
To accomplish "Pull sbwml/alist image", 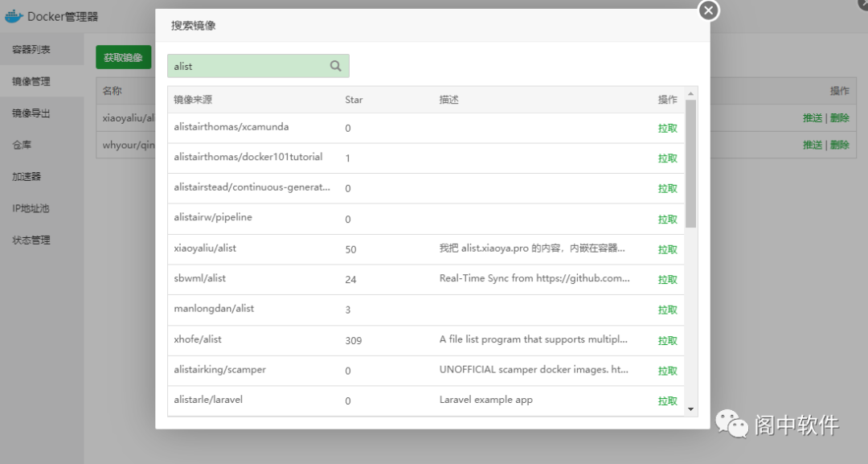I will (667, 280).
